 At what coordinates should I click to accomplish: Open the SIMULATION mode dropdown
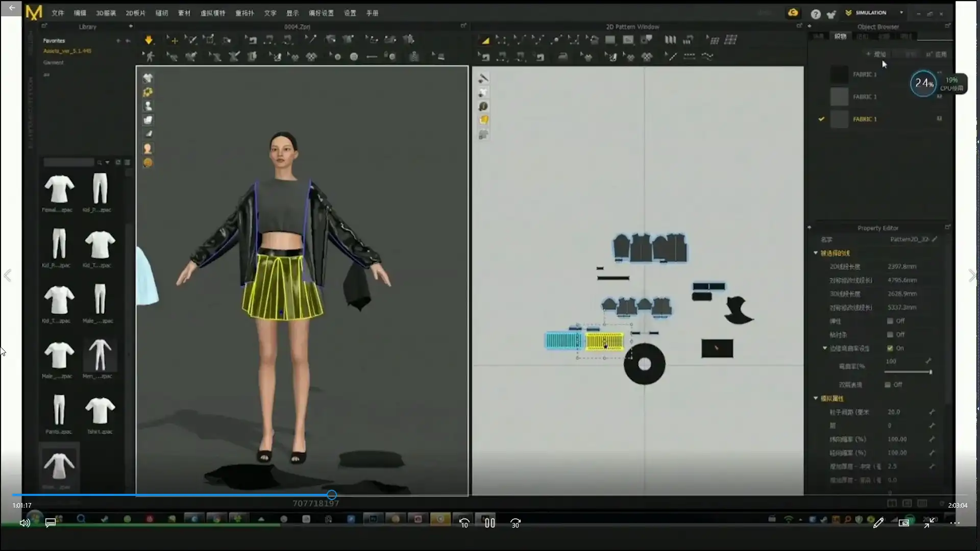[901, 13]
